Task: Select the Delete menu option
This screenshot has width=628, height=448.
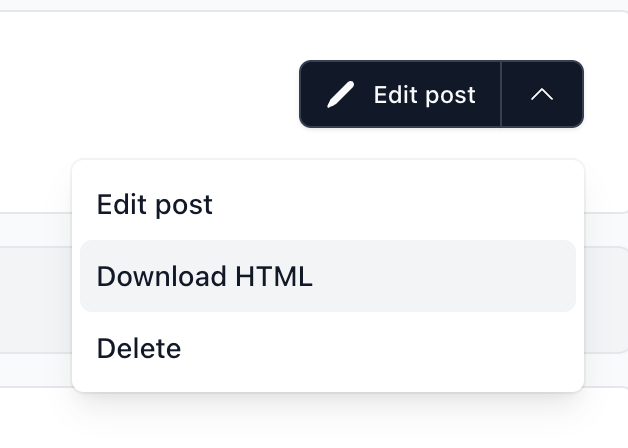Action: coord(139,348)
